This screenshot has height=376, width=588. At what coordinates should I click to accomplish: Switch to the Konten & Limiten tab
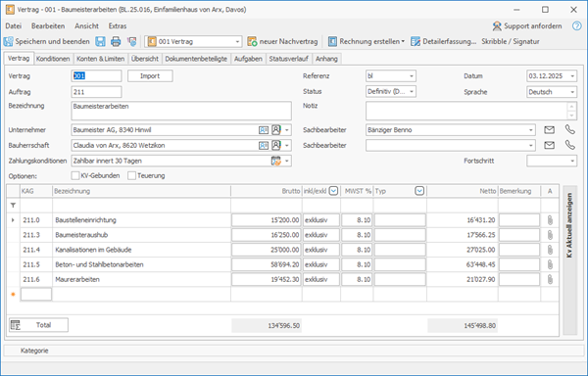click(x=101, y=59)
